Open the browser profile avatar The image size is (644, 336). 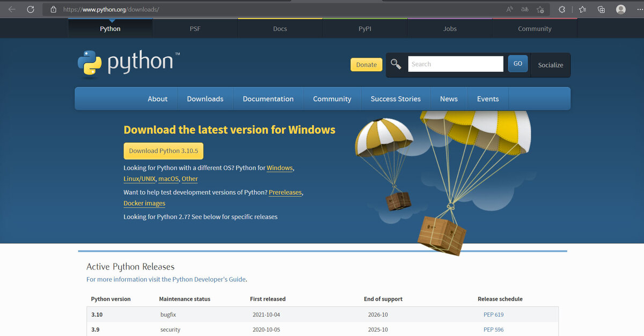coord(621,9)
